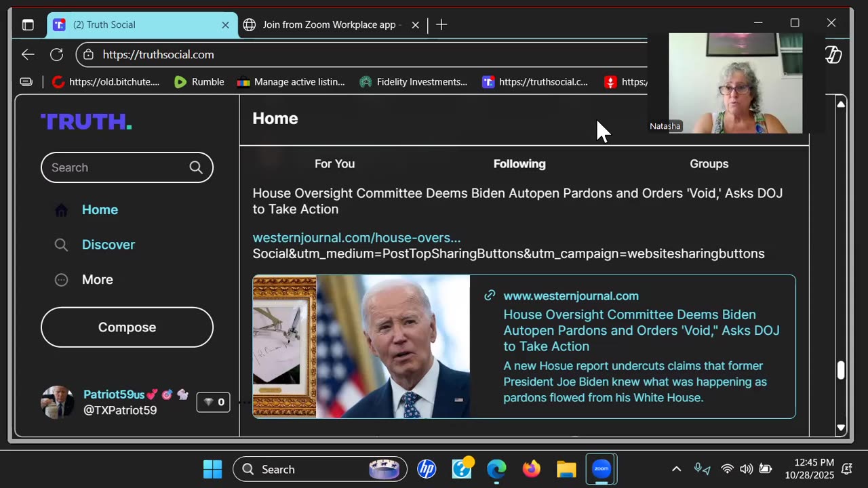
Task: Click the Truth Social search field
Action: [127, 167]
